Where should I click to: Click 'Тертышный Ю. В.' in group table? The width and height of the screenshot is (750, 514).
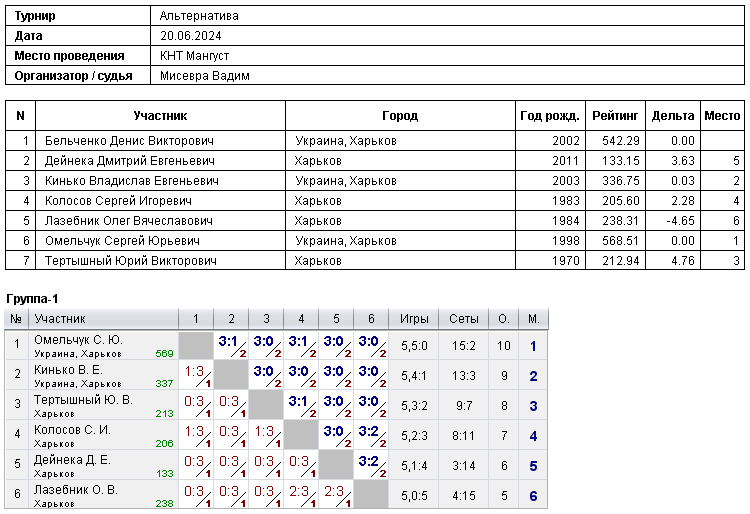click(x=83, y=400)
